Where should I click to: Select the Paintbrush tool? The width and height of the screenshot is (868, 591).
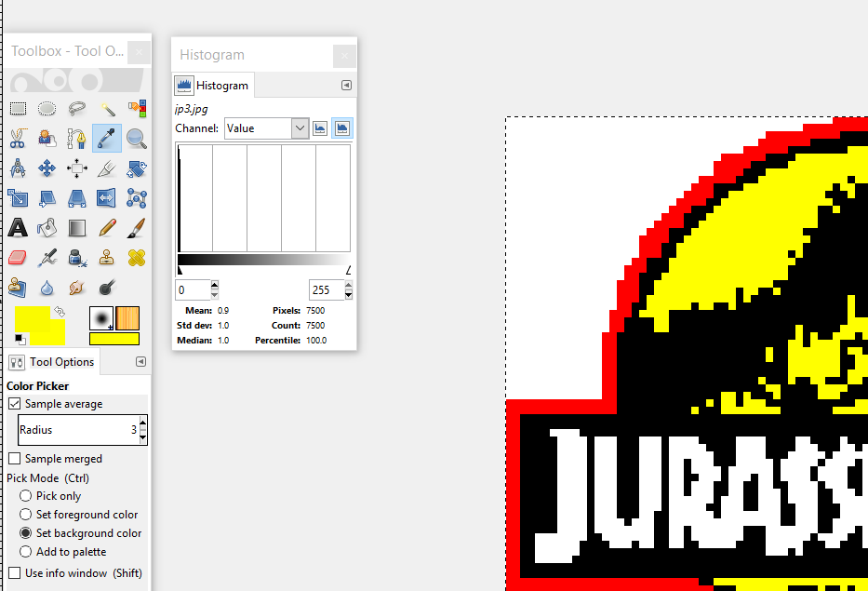click(x=137, y=228)
